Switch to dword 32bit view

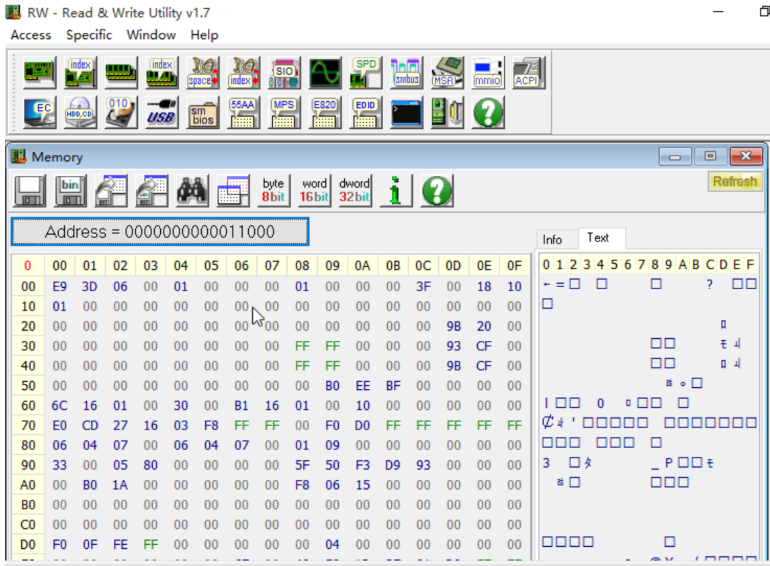coord(354,190)
